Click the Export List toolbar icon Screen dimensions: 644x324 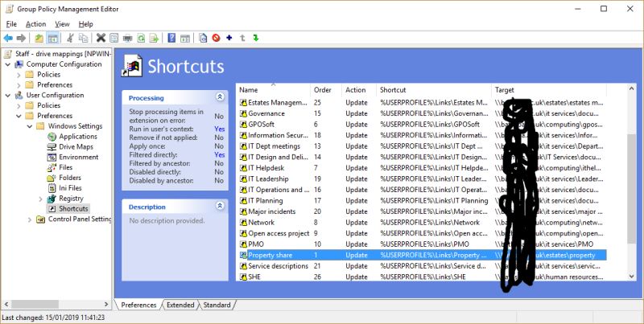click(154, 38)
